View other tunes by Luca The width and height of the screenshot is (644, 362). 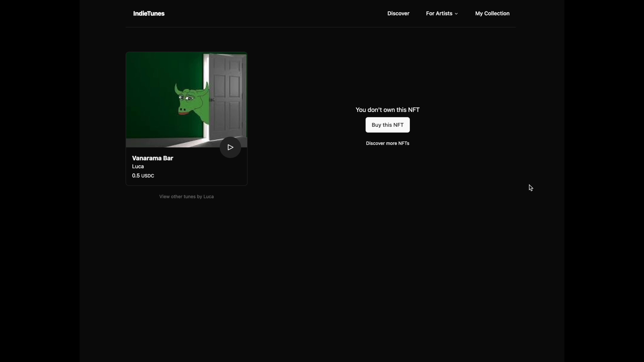pos(186,196)
